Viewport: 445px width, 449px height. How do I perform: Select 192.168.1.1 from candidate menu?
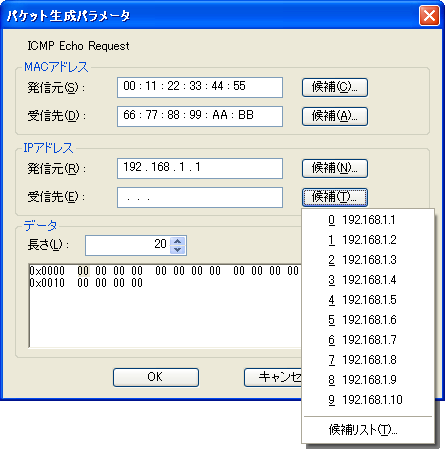coord(368,220)
